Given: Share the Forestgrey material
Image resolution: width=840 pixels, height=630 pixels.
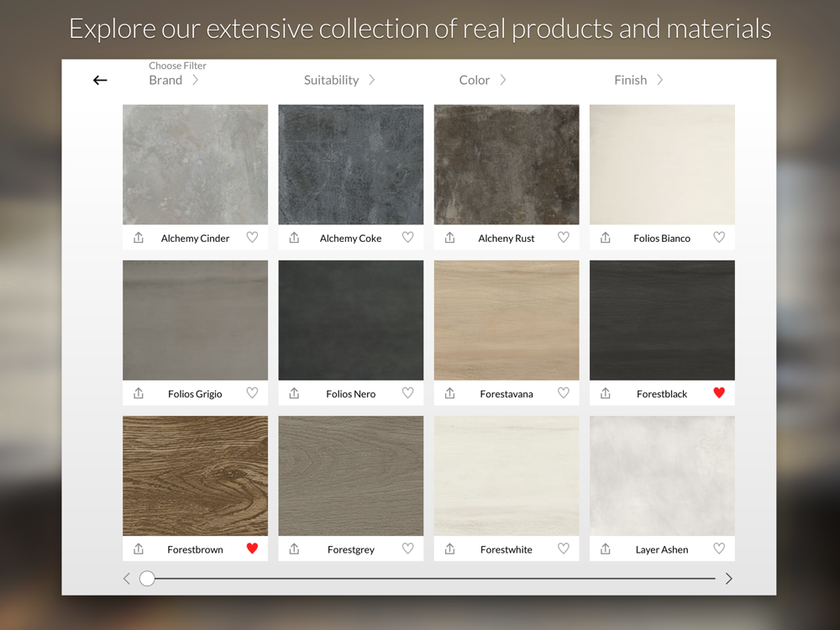Looking at the screenshot, I should coord(294,549).
